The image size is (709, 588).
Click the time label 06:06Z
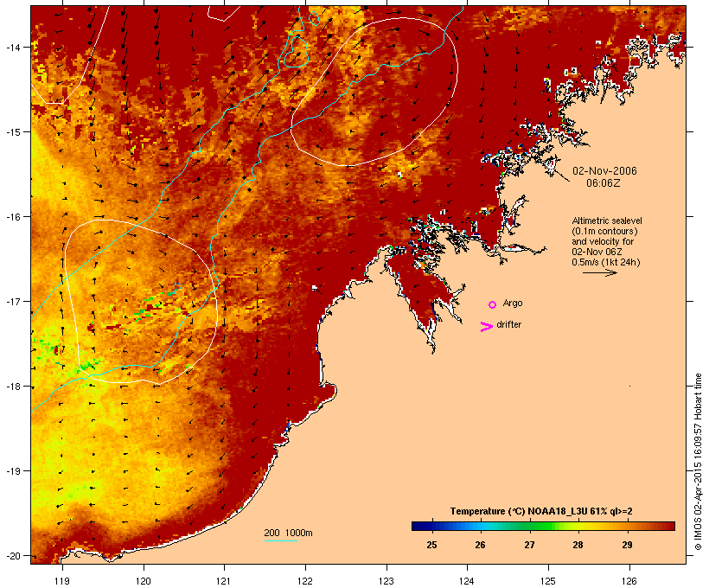click(604, 183)
